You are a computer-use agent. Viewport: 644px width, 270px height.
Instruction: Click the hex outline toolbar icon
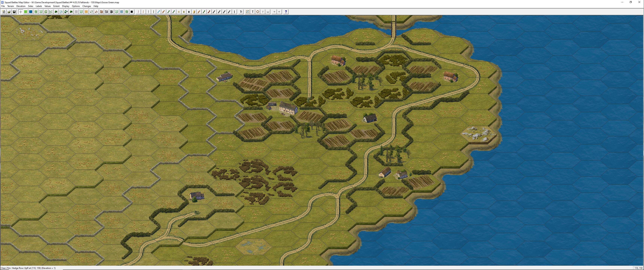coord(258,12)
